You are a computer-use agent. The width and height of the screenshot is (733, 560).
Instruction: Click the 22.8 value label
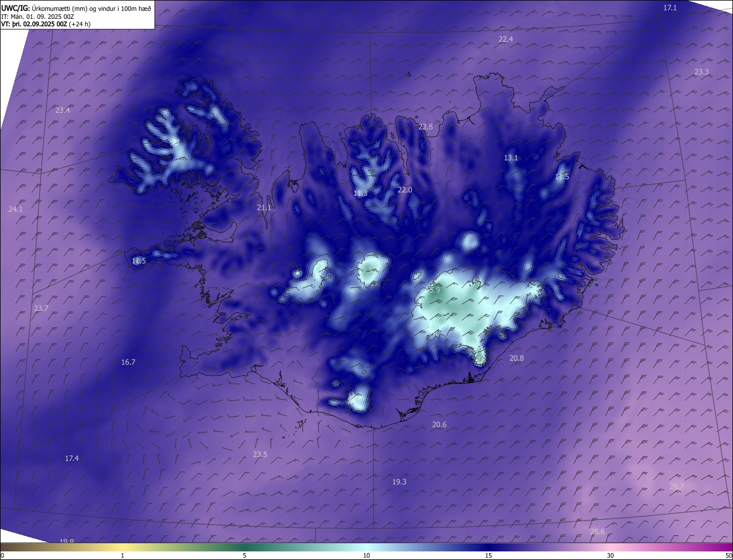425,127
